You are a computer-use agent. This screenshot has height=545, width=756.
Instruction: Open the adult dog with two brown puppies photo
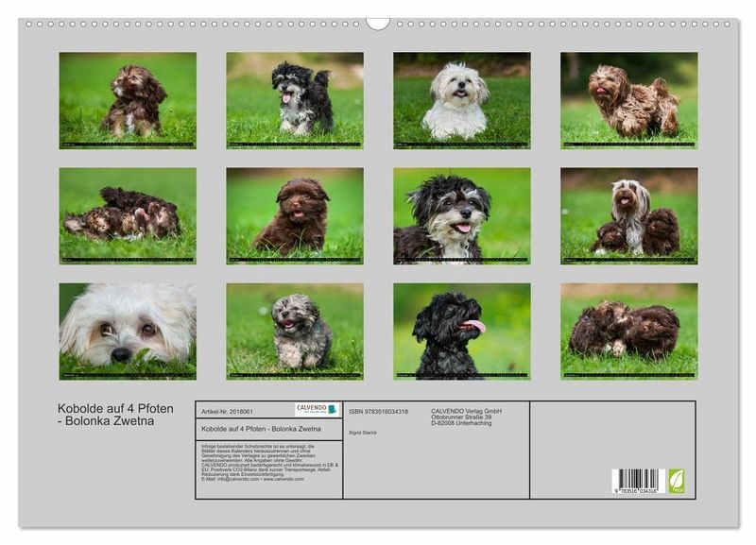click(x=629, y=216)
